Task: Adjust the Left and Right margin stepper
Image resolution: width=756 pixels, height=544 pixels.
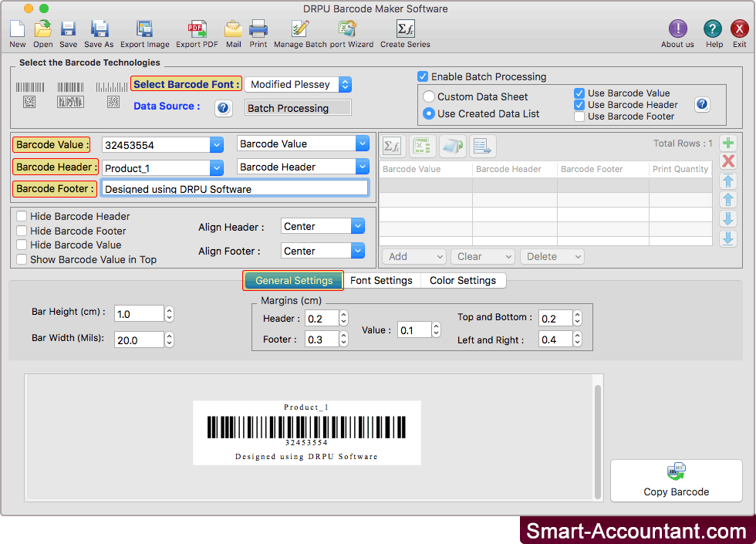Action: click(x=577, y=339)
